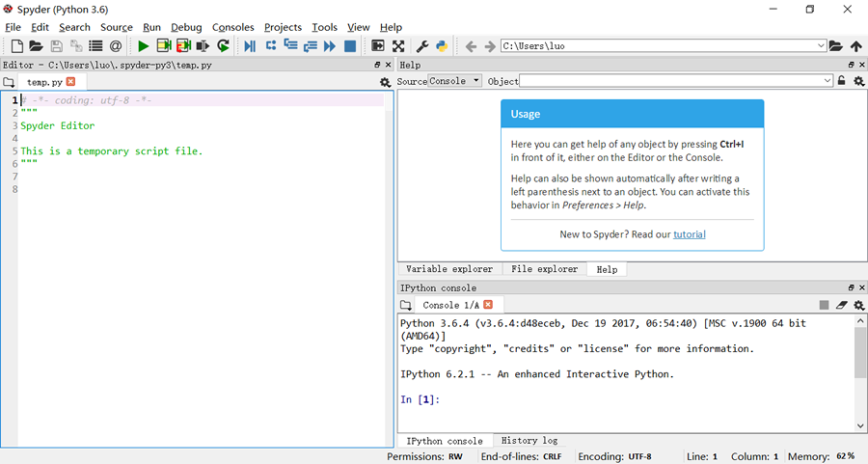Screen dimensions: 868x464
Task: Toggle the Help pane lock icon
Action: tap(841, 81)
